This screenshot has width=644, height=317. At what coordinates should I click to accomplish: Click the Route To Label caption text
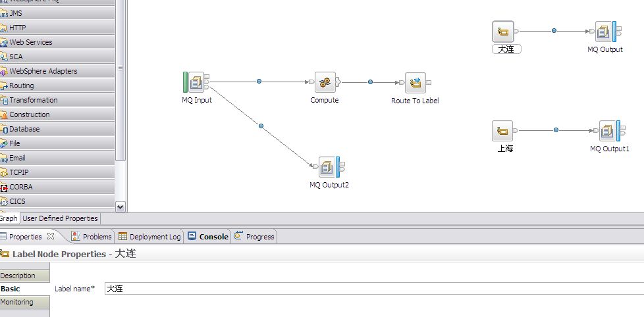(415, 101)
